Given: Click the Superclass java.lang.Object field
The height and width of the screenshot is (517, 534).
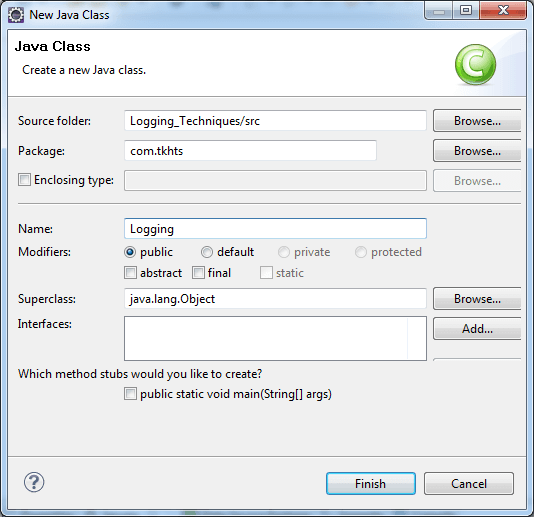Looking at the screenshot, I should tap(275, 299).
